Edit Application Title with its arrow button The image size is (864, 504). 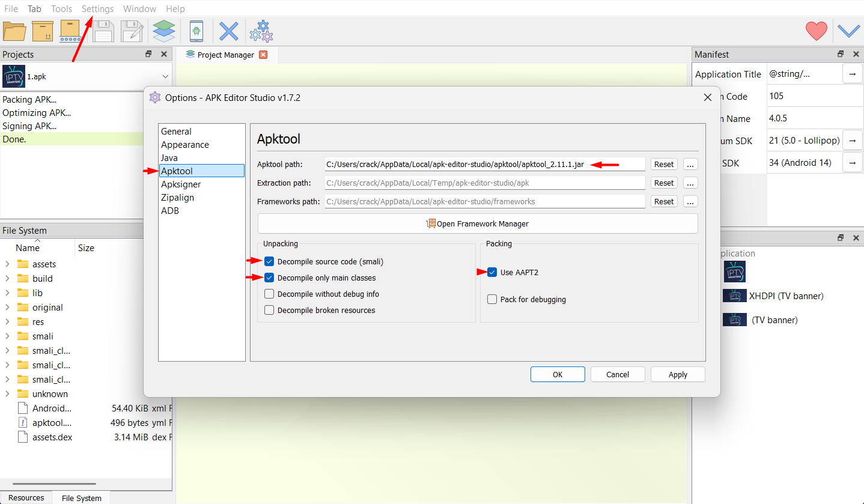(853, 74)
